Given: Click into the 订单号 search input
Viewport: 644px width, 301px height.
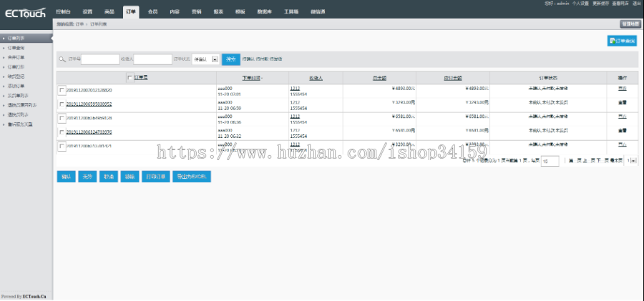Looking at the screenshot, I should click(x=99, y=59).
